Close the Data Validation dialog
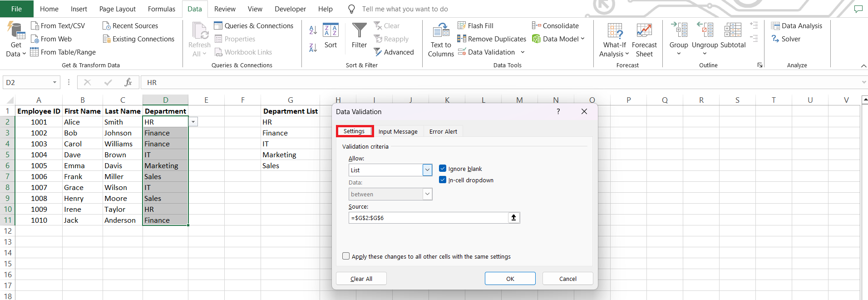 (584, 111)
